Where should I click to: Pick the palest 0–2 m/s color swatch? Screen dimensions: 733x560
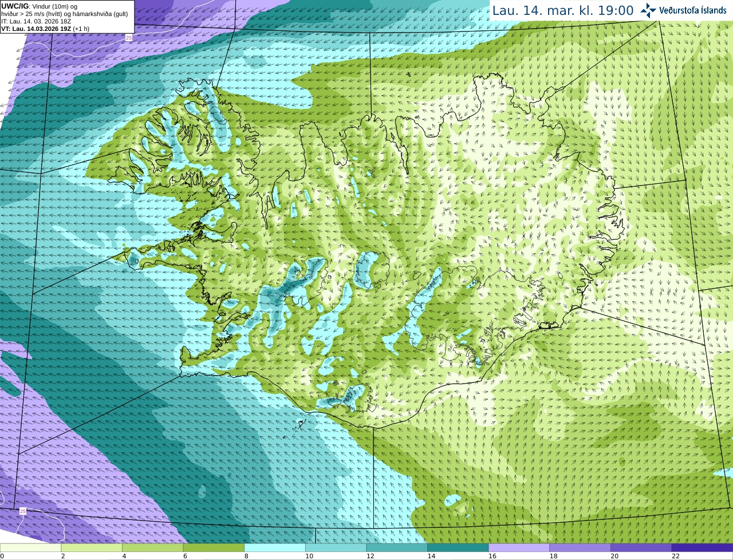30,547
